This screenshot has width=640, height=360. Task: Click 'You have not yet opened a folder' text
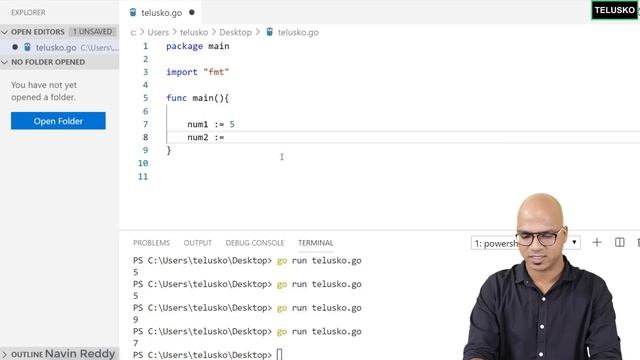[x=44, y=91]
